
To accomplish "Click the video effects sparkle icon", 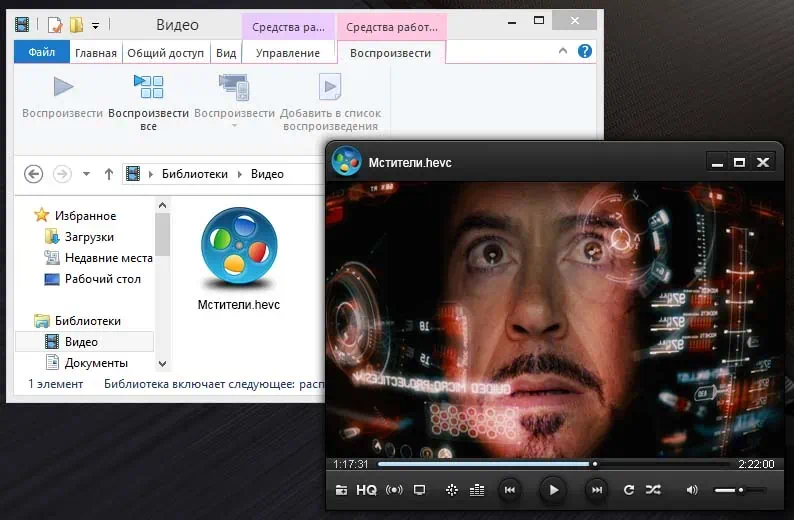I will [451, 490].
